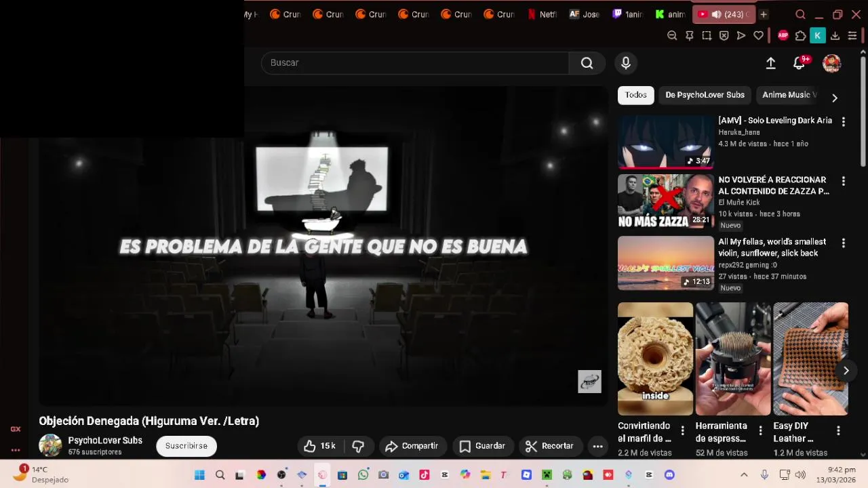Mute the YouTube tab via speaker icon
Image resolution: width=868 pixels, height=488 pixels.
click(x=716, y=14)
